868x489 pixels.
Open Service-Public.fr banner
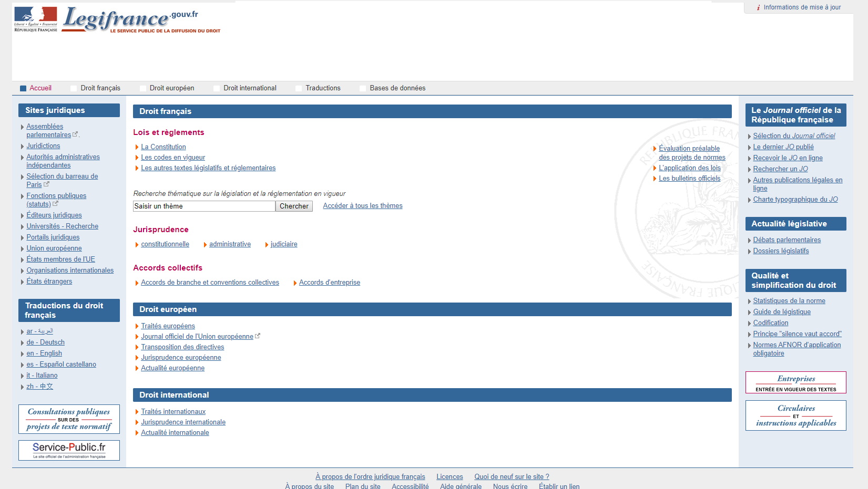coord(69,450)
